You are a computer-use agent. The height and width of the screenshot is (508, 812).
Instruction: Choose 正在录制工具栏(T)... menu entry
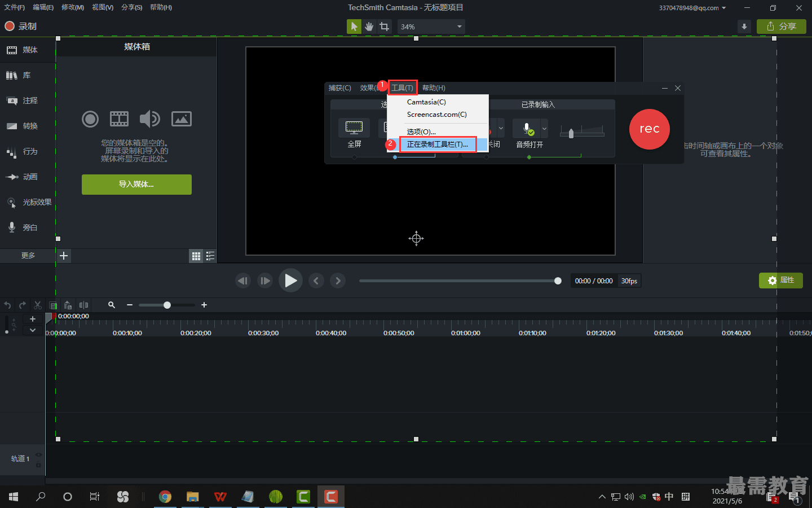(438, 144)
